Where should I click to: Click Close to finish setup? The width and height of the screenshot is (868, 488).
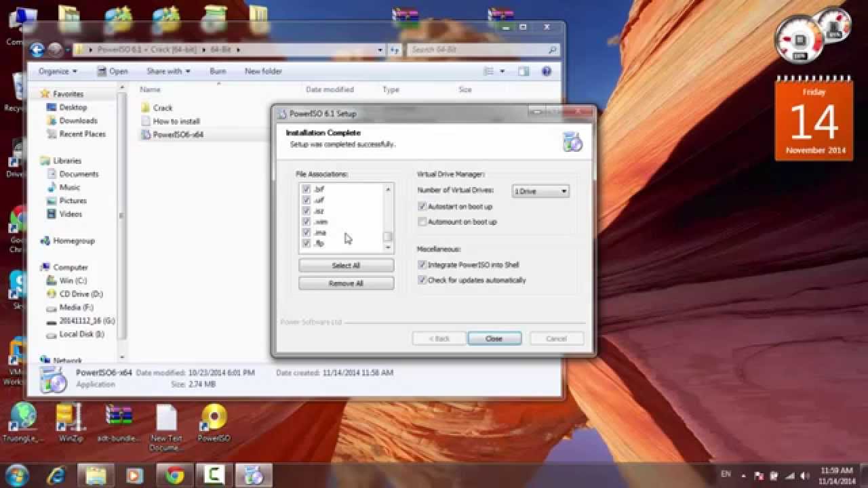click(494, 338)
